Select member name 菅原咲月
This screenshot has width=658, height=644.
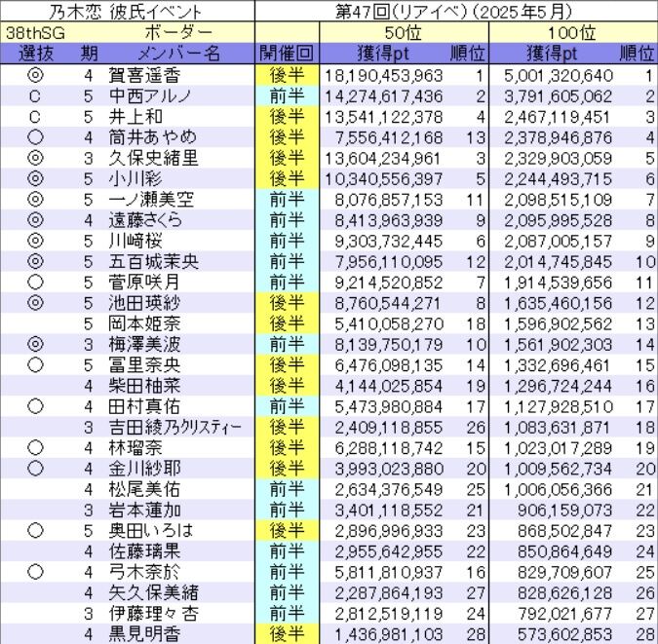pos(144,283)
